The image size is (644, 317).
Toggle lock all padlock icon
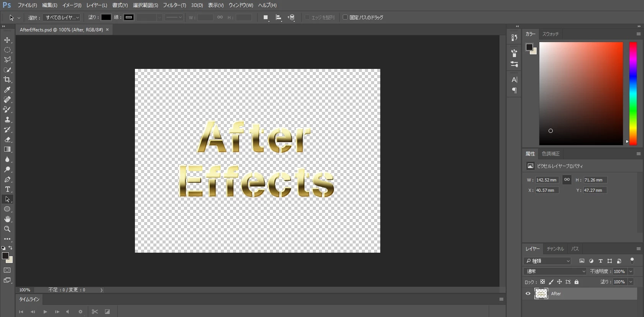click(x=577, y=282)
